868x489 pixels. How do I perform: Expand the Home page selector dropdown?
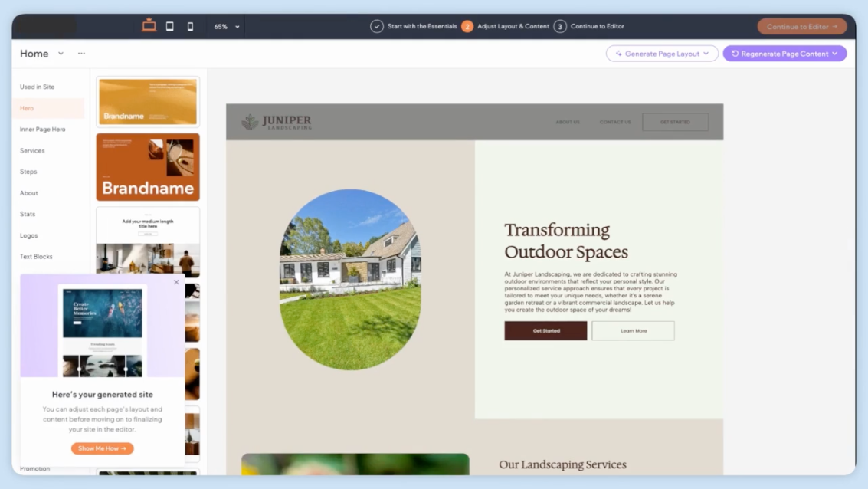(61, 54)
